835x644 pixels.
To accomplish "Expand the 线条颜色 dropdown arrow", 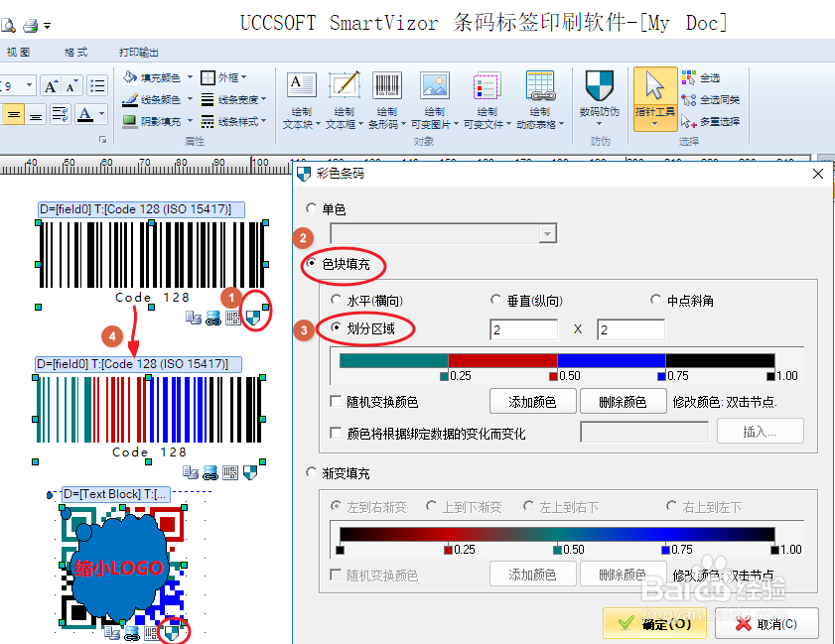I will [x=190, y=99].
